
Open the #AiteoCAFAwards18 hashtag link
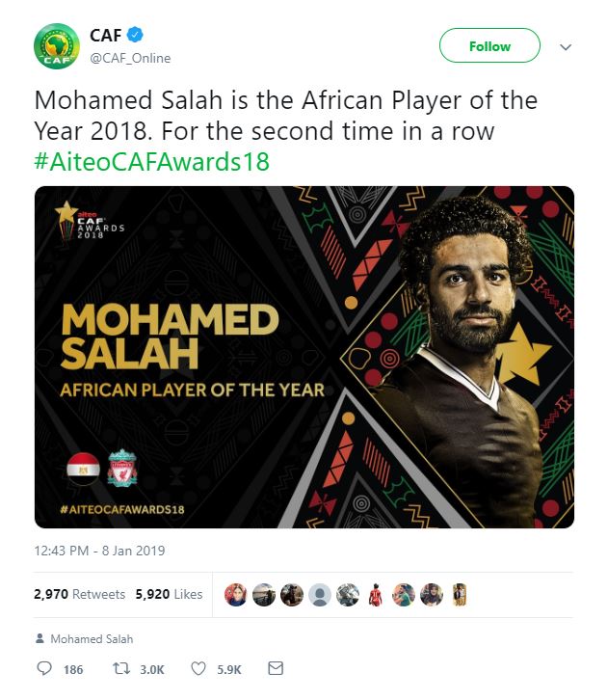(x=151, y=160)
